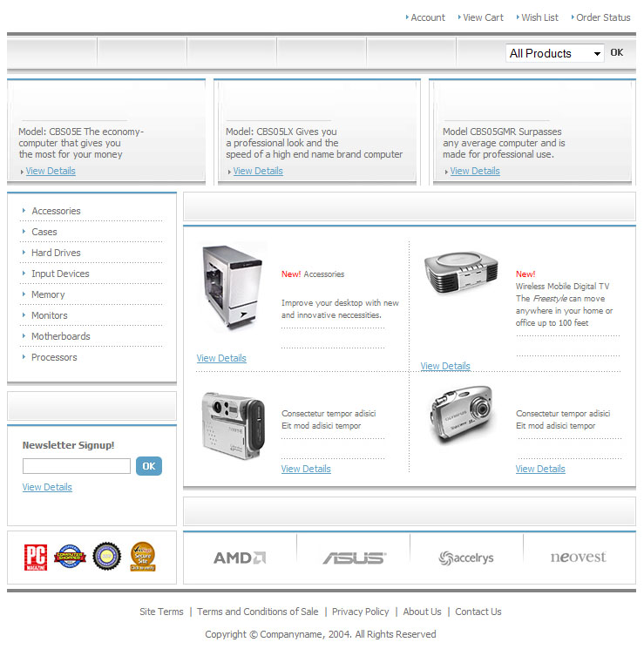
Task: Go to View Cart
Action: [483, 17]
